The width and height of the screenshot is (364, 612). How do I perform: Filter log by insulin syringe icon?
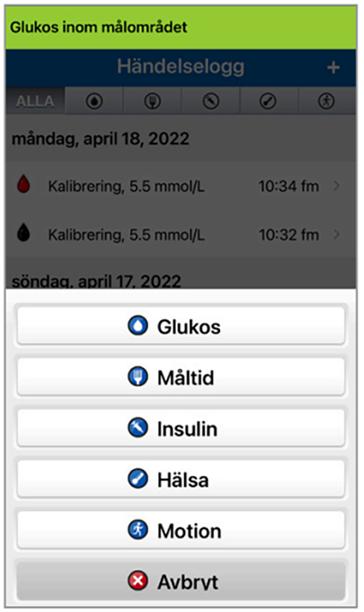[210, 101]
